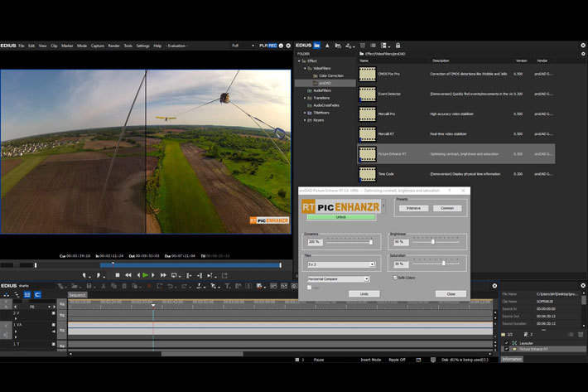Image resolution: width=588 pixels, height=392 pixels.
Task: Select the Color Correction folder
Action: click(331, 75)
